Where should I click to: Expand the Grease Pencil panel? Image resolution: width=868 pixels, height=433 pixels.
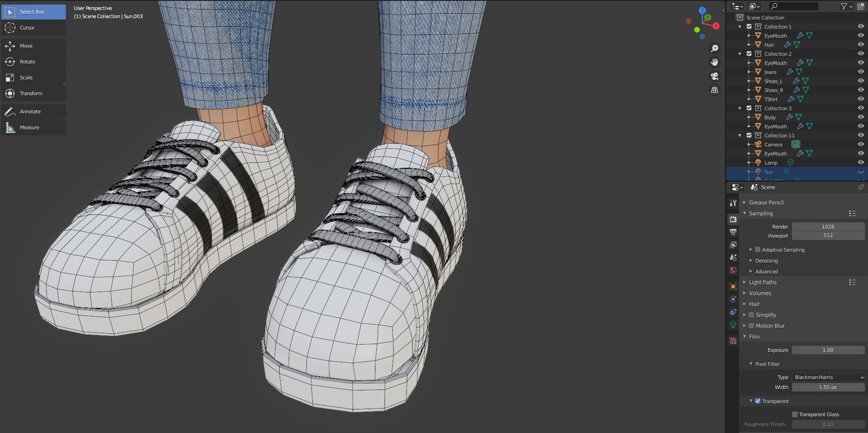point(745,203)
